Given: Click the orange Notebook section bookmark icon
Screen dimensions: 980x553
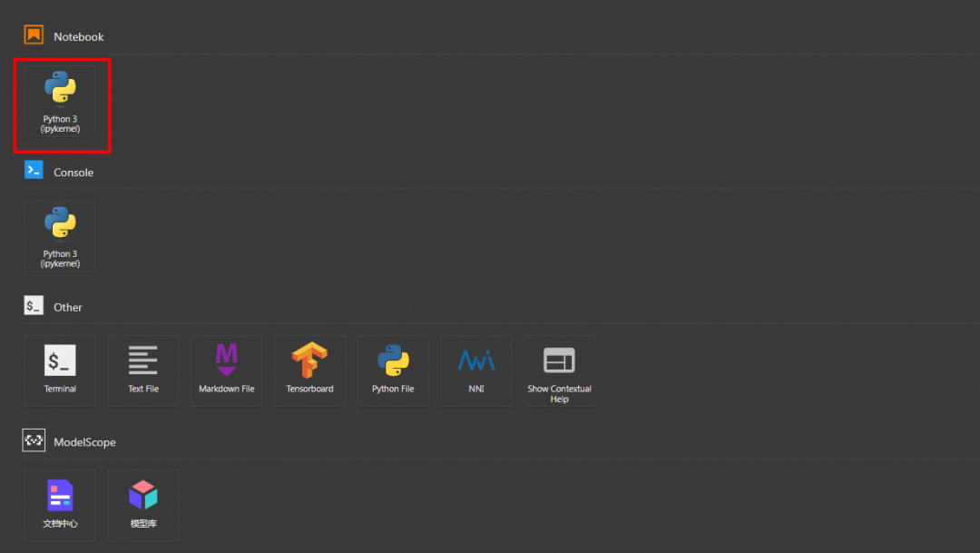Looking at the screenshot, I should [34, 35].
